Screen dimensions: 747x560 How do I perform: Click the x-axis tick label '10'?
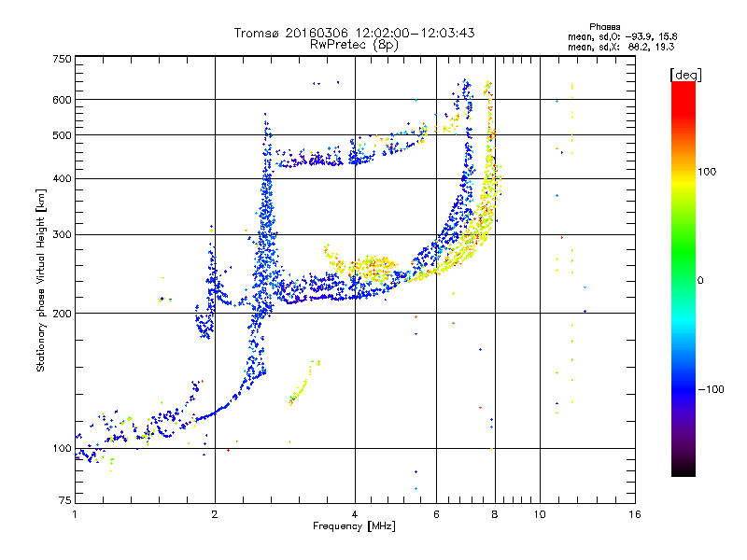coord(540,514)
